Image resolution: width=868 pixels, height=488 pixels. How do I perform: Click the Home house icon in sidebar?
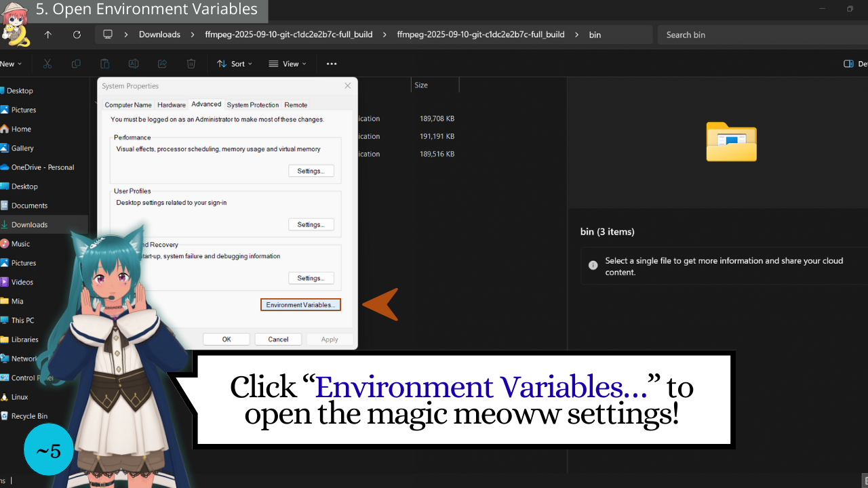pos(4,129)
